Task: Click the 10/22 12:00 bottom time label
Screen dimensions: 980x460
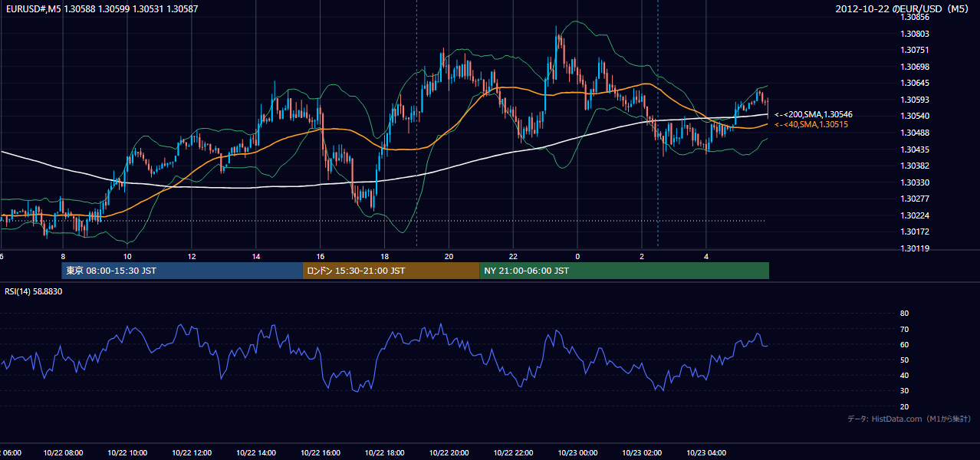Action: [x=192, y=453]
